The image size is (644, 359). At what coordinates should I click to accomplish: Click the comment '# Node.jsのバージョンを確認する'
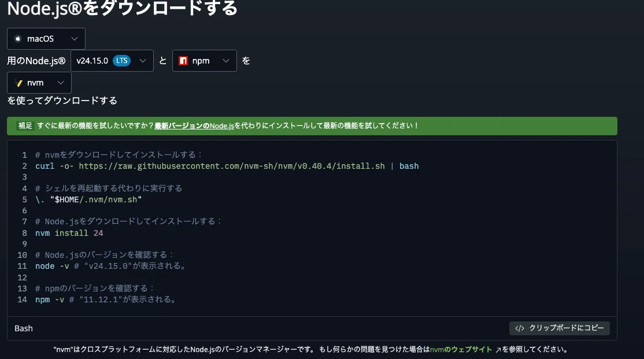coord(104,255)
